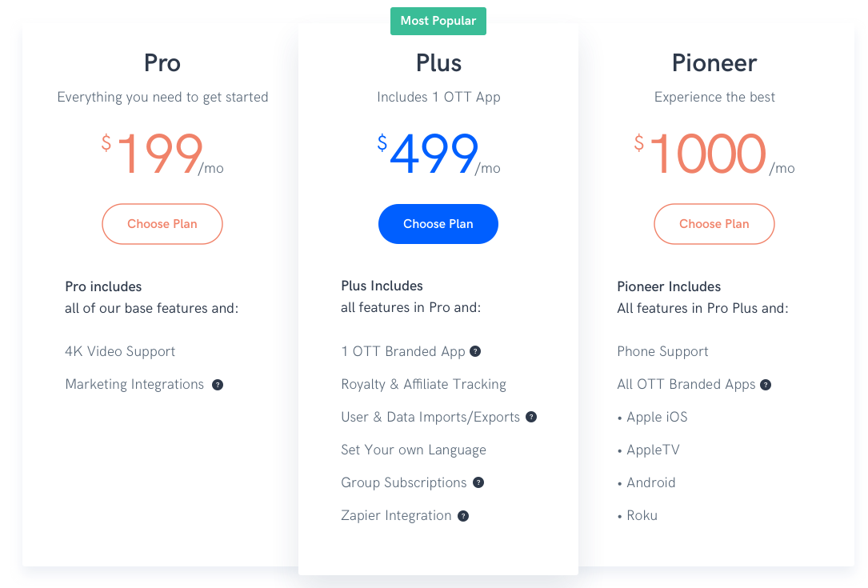The image size is (868, 588).
Task: Click question mark beside Group Subscriptions
Action: 478,482
